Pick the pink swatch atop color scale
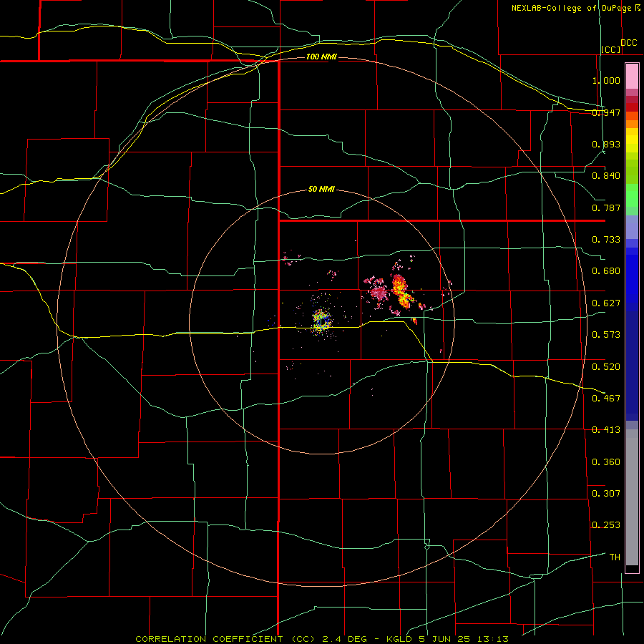 pos(632,77)
